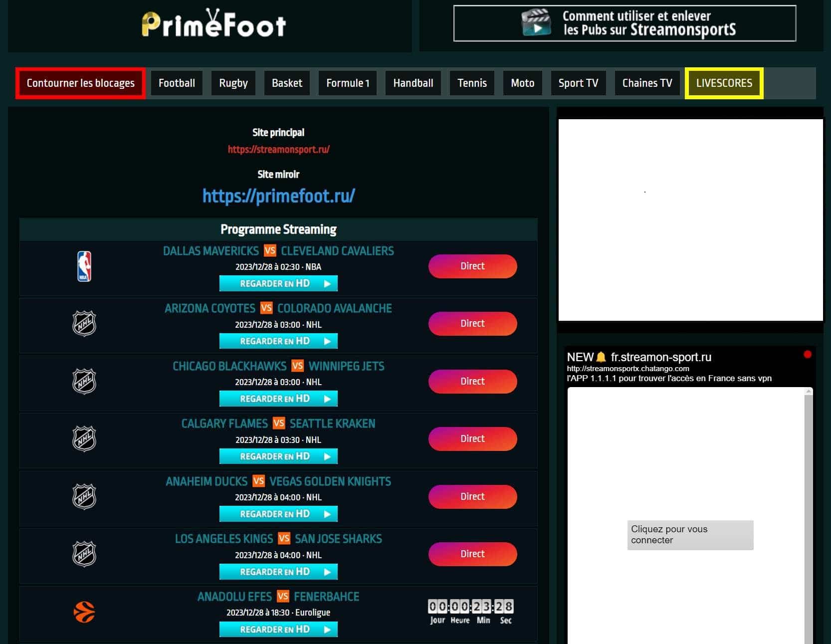Click Regarder en HD for Calgary Flames game
831x644 pixels.
[x=278, y=456]
